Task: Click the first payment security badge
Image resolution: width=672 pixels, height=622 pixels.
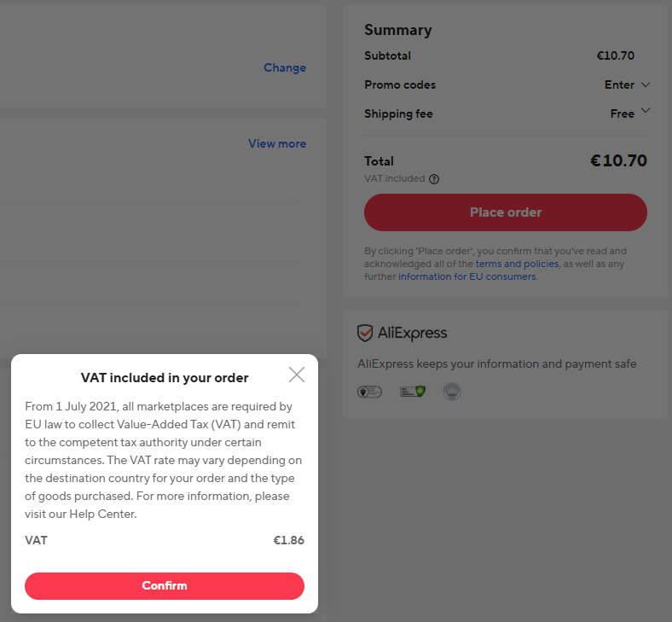Action: coord(369,392)
